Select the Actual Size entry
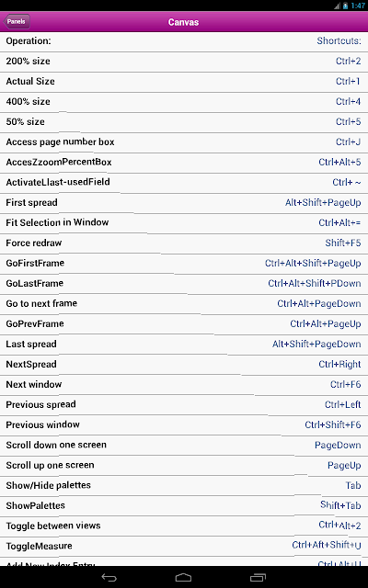Image resolution: width=368 pixels, height=588 pixels. click(x=184, y=82)
